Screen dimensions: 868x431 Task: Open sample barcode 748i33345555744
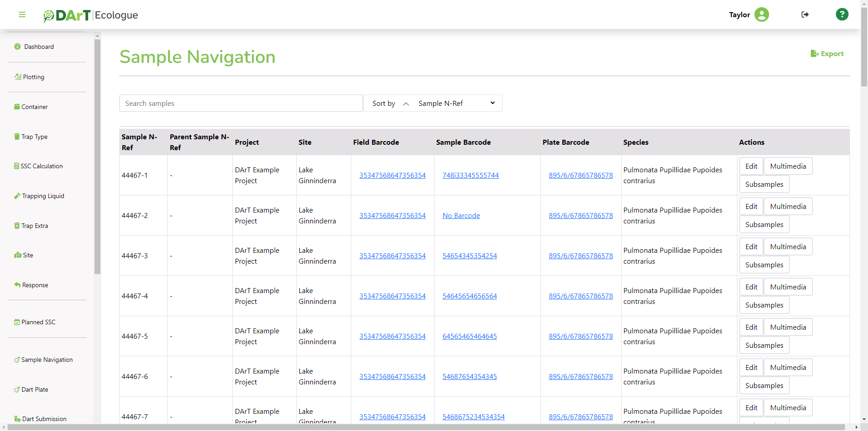pyautogui.click(x=470, y=175)
